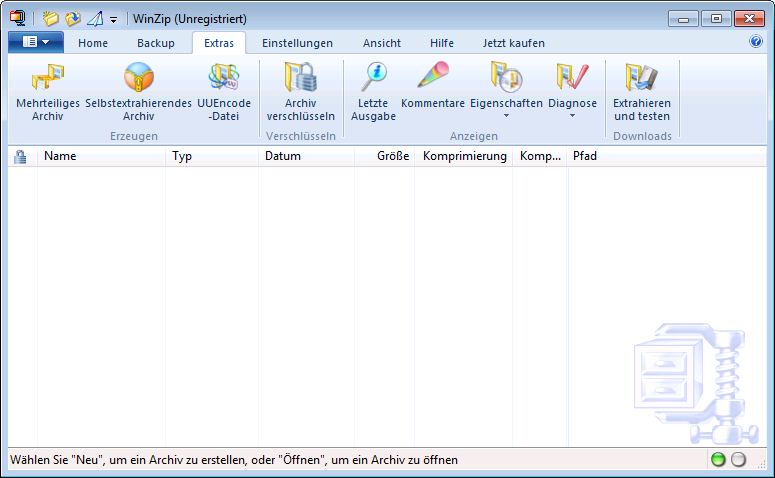775x478 pixels.
Task: Sort by the Pfad column header
Action: (667, 156)
